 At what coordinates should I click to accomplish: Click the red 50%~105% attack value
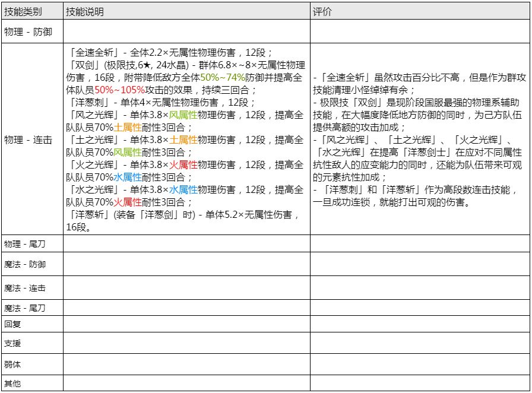pyautogui.click(x=120, y=90)
